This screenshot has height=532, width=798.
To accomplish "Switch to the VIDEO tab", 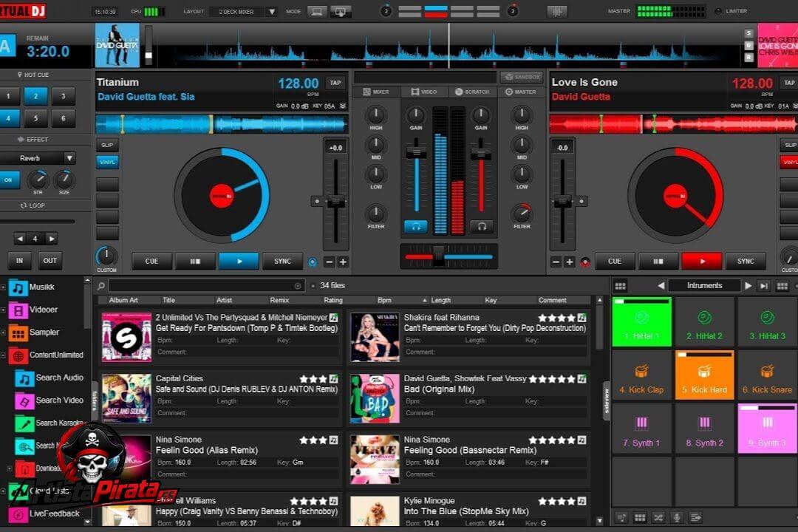I will tap(424, 92).
